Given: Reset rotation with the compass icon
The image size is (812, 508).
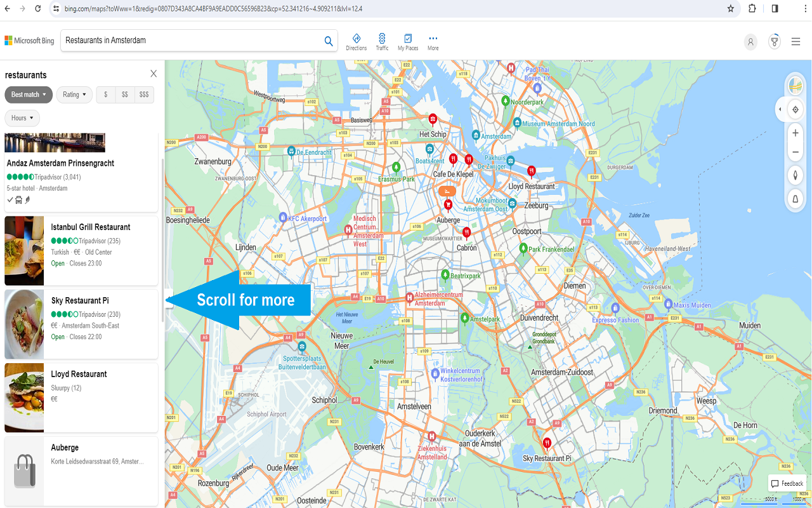Looking at the screenshot, I should [795, 175].
